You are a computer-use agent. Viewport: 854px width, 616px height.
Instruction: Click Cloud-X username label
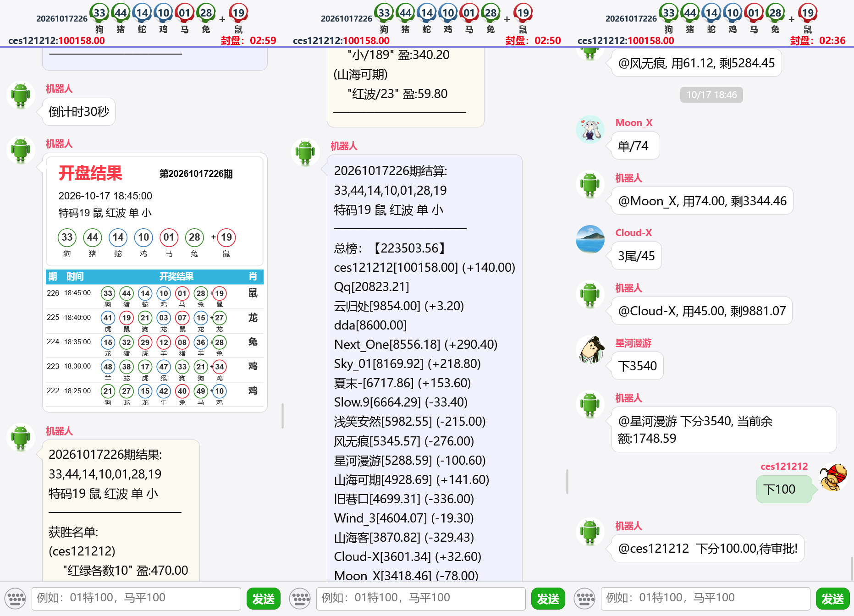tap(634, 233)
